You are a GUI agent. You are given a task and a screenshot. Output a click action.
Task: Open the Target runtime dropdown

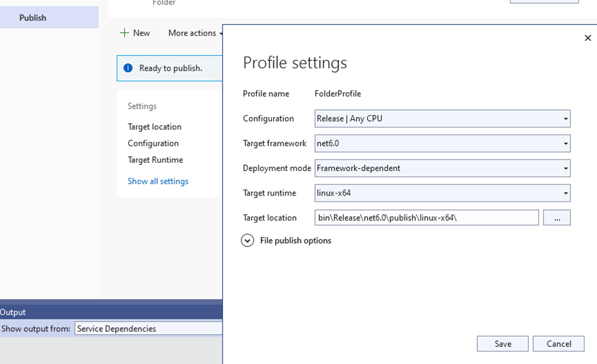click(442, 193)
